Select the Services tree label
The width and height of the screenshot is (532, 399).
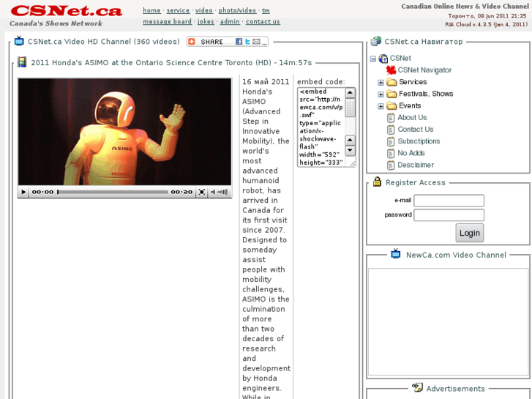(413, 82)
